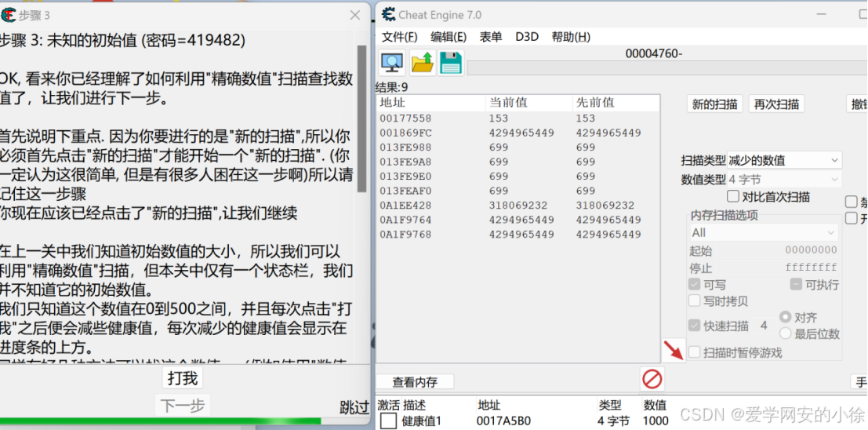Click the 下一步 button in tutorial
The image size is (868, 430).
pos(183,406)
